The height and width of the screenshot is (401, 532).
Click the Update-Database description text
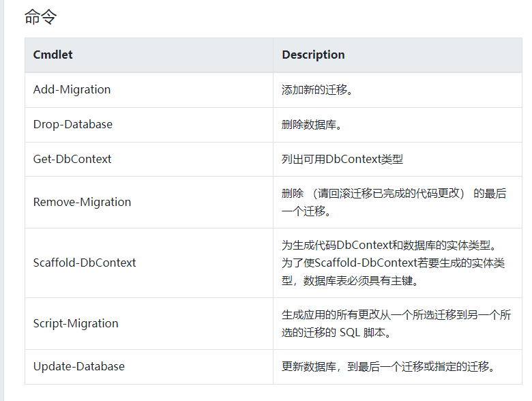click(387, 366)
